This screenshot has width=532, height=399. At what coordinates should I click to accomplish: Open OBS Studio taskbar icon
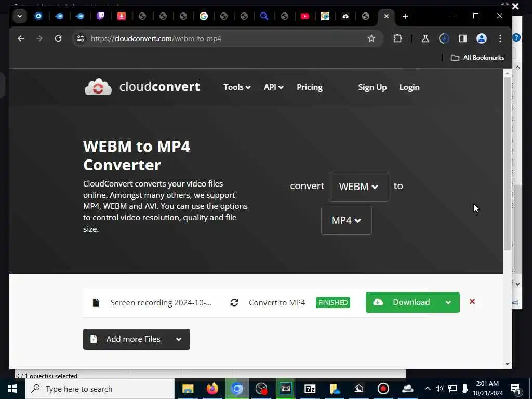[261, 389]
